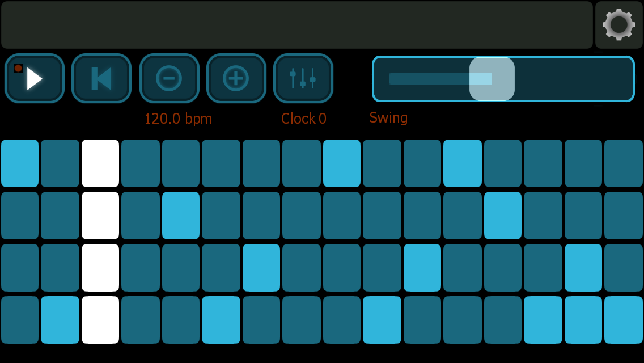Rewind sequence to the start
The height and width of the screenshot is (363, 644).
[x=101, y=78]
